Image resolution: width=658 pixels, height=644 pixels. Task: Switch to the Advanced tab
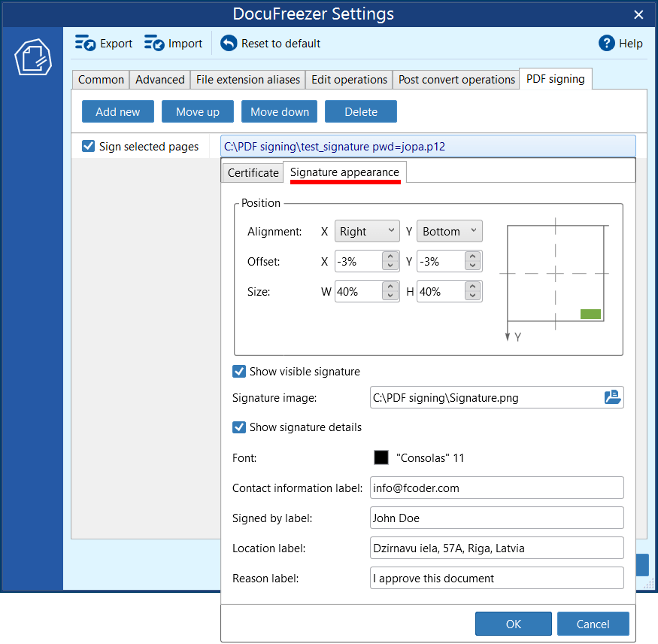(x=160, y=79)
